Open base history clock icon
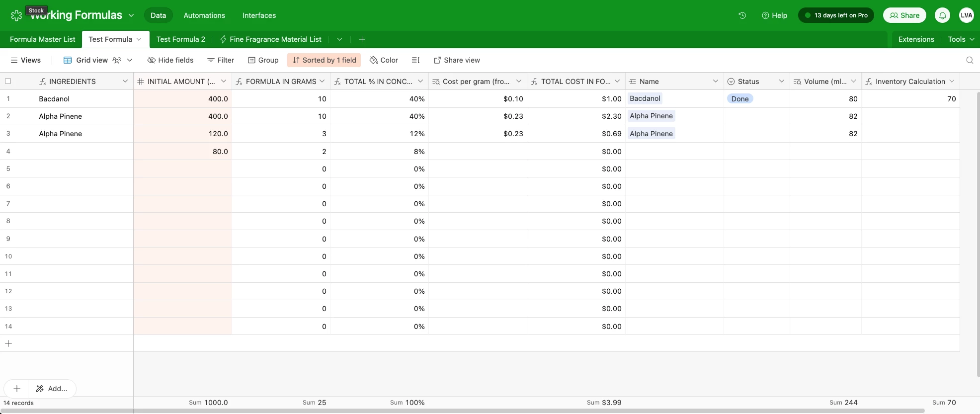The image size is (980, 414). [x=742, y=15]
